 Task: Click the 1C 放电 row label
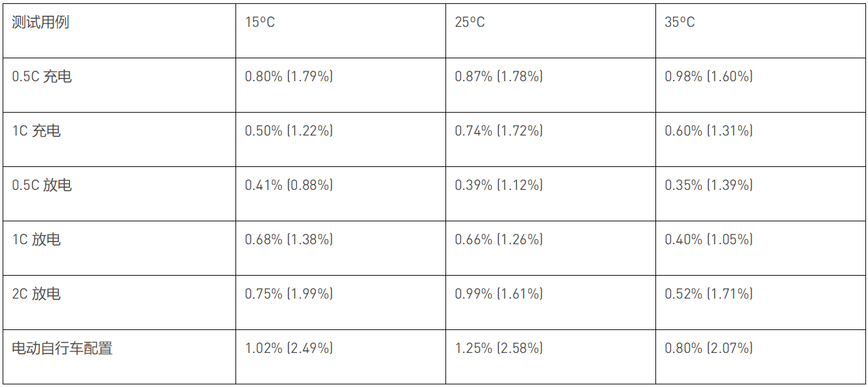point(36,240)
